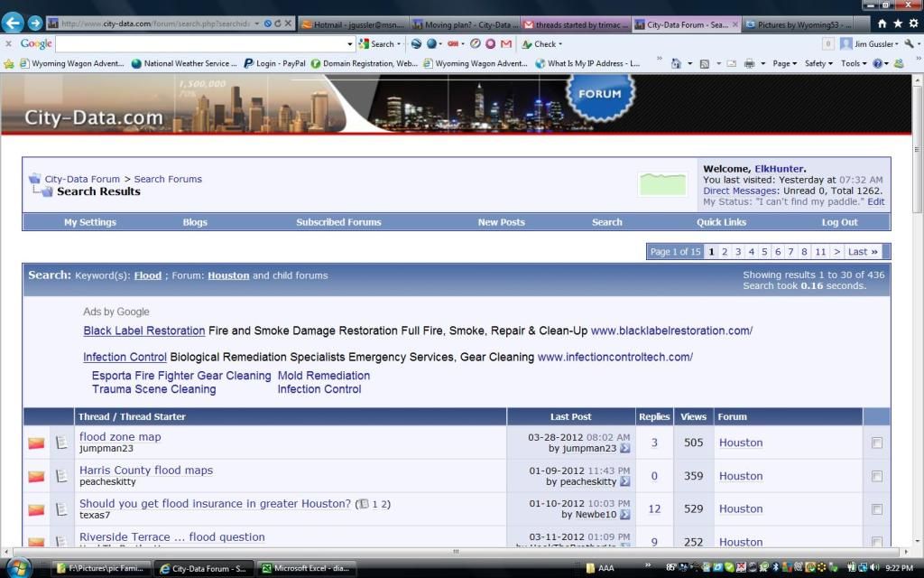Open the Mold Remediation ad link
924x578 pixels.
(324, 376)
